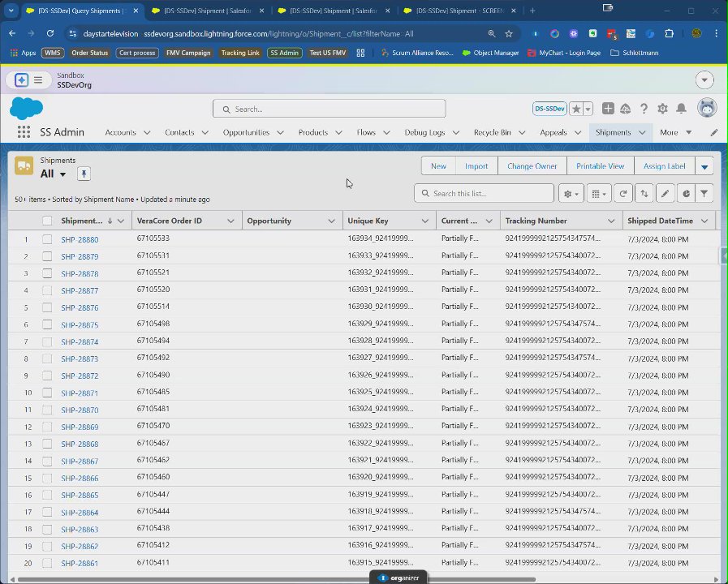Check the box for SHP-28865
The width and height of the screenshot is (728, 584).
point(47,495)
